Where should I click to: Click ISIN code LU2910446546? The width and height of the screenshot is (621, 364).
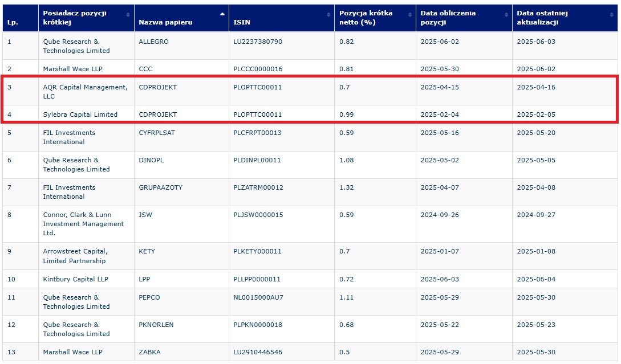point(258,352)
